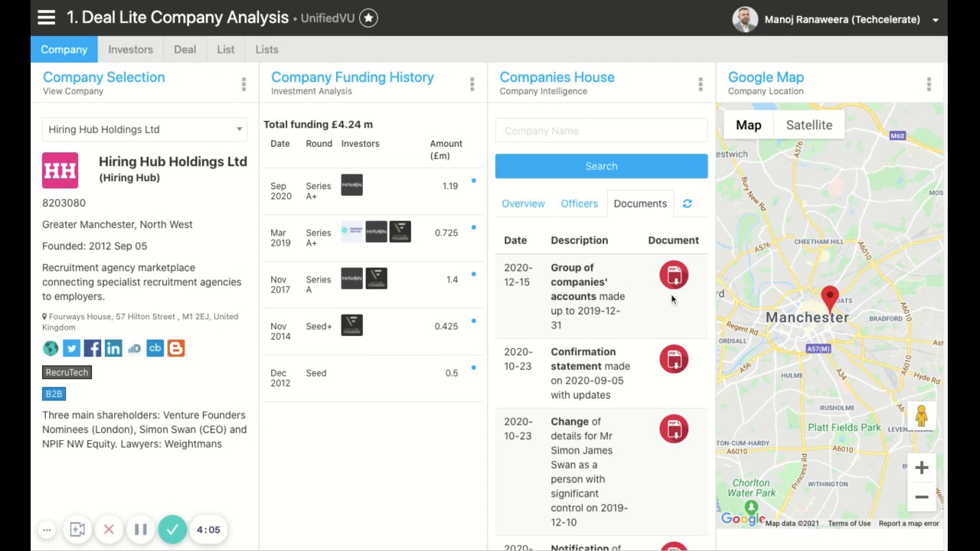Finish recording with the green checkmark
The width and height of the screenshot is (980, 551).
(172, 530)
